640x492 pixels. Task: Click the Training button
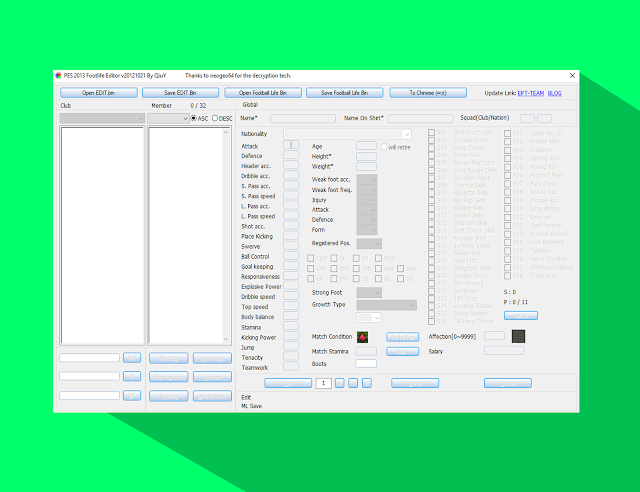(x=169, y=396)
